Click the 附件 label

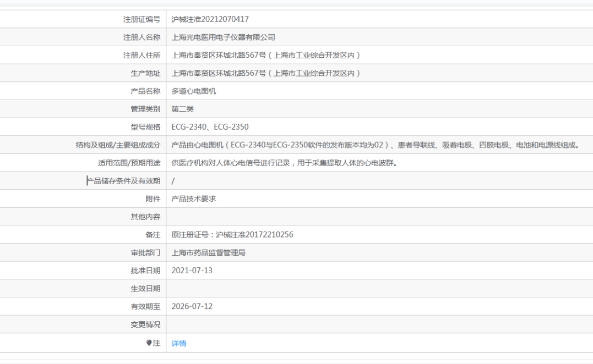point(153,199)
